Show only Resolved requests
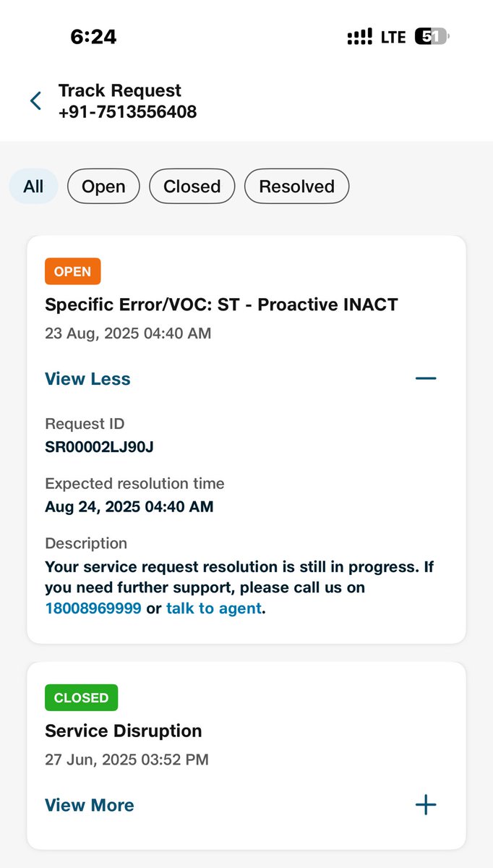This screenshot has height=868, width=493. [x=296, y=187]
